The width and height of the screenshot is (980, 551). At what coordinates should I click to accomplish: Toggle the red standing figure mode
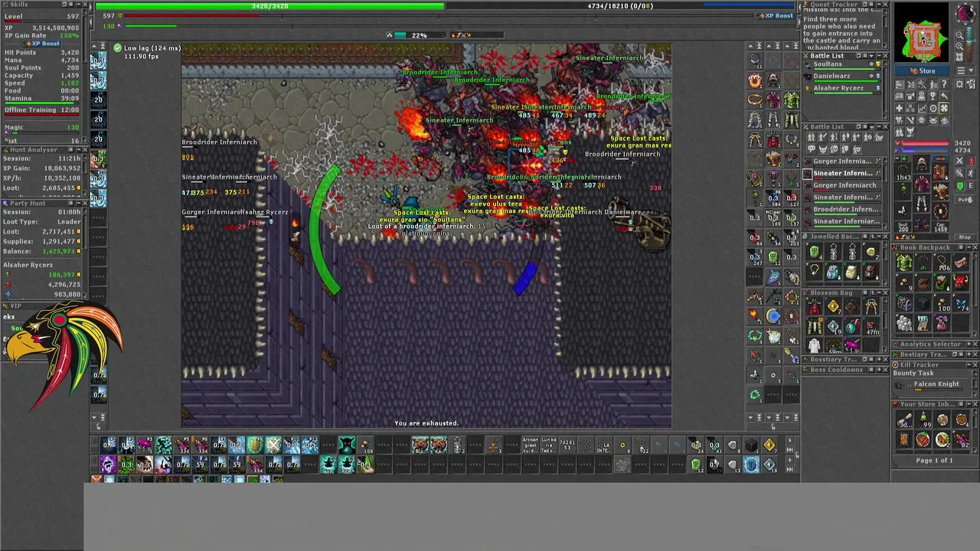point(971,161)
